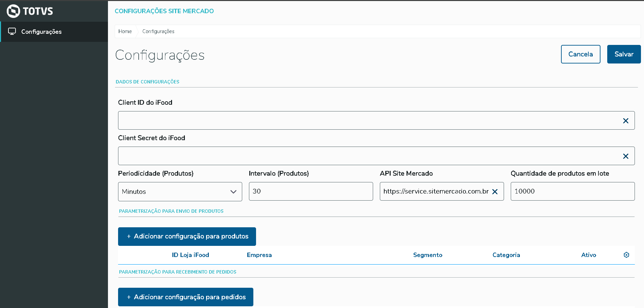Click the TOTVS logo

pos(30,11)
